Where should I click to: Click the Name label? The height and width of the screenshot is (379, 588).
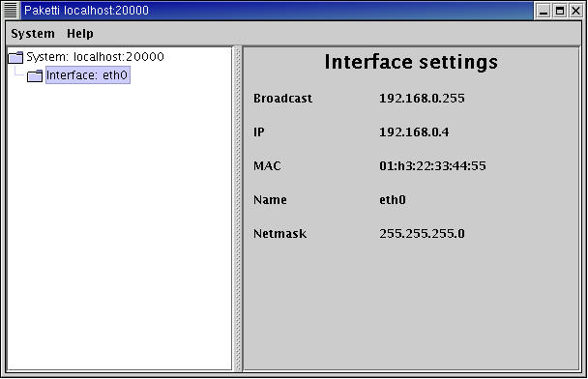coord(270,200)
